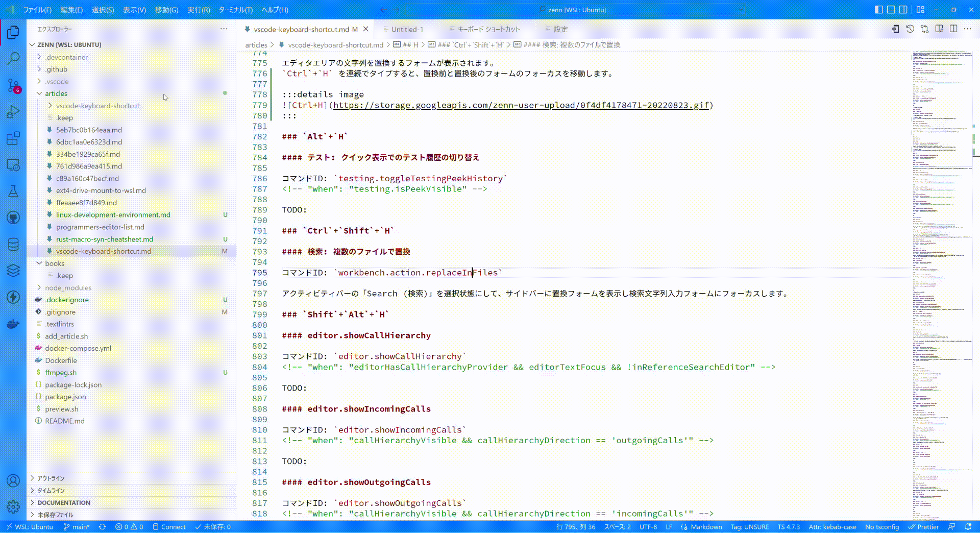Open the 表示(V) menu

[134, 10]
